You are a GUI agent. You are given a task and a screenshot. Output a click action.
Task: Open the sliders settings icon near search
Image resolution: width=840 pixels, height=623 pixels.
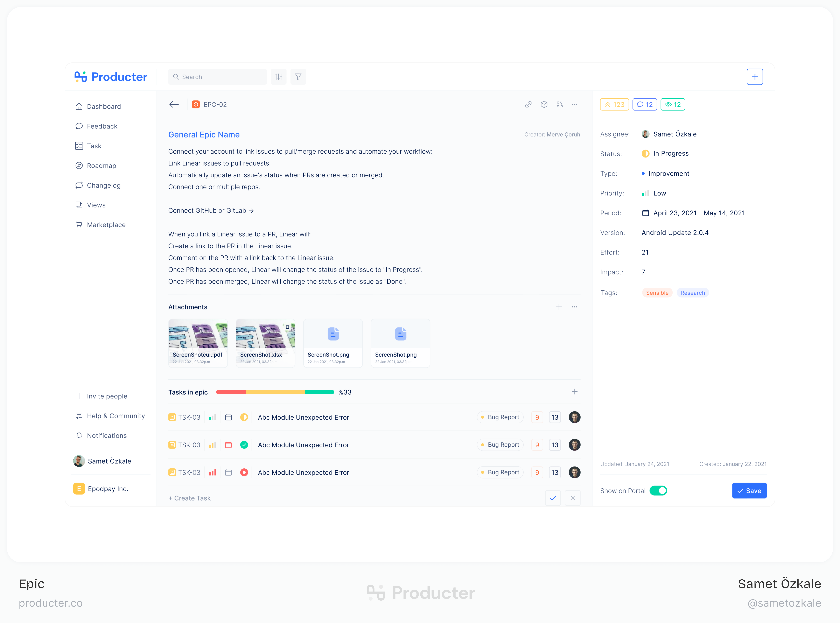coord(279,77)
